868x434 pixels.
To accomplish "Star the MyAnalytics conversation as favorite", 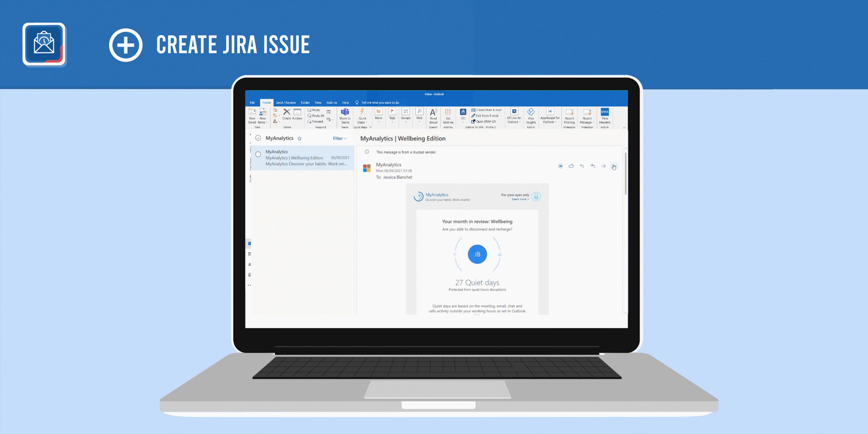I will coord(299,138).
